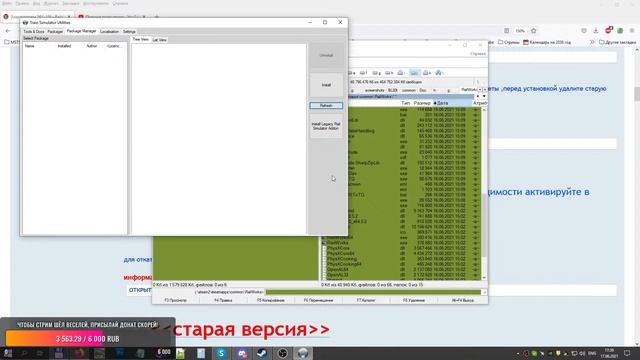
Task: Click the network drive icon in drive bar
Action: [x=439, y=73]
